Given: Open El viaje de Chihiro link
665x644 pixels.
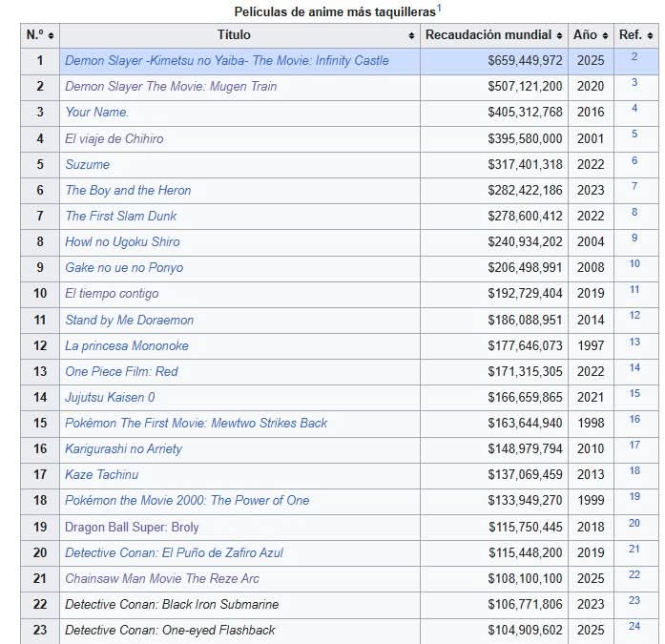Looking at the screenshot, I should coord(114,138).
